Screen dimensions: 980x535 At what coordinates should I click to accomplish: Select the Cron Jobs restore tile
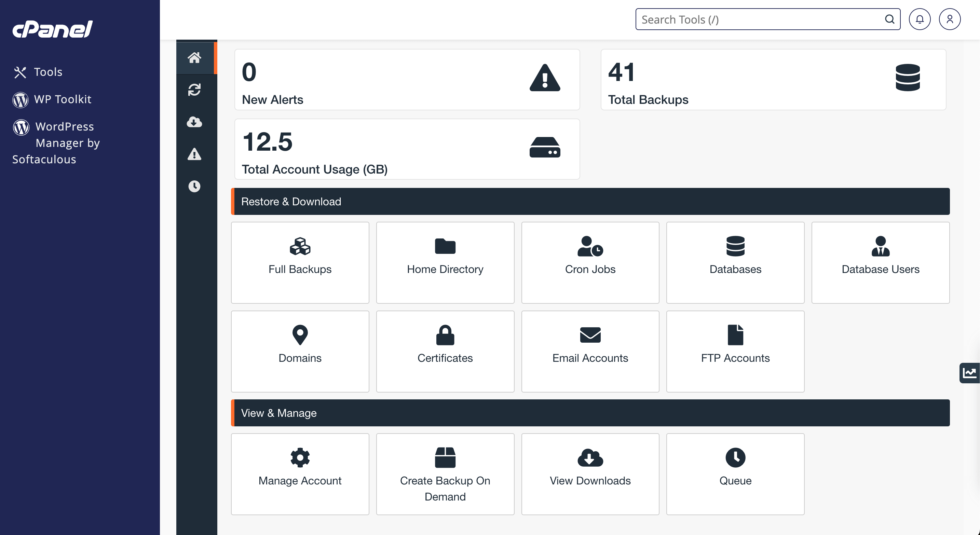[590, 262]
